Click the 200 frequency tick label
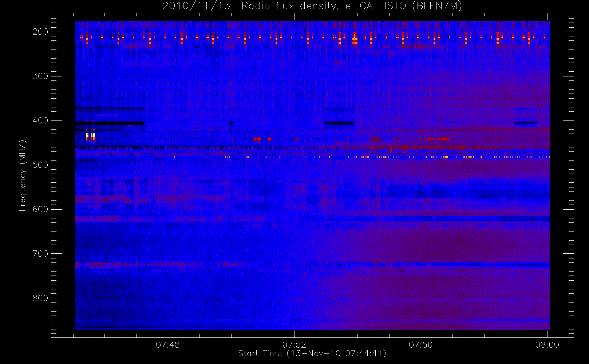589x364 pixels. pos(40,32)
